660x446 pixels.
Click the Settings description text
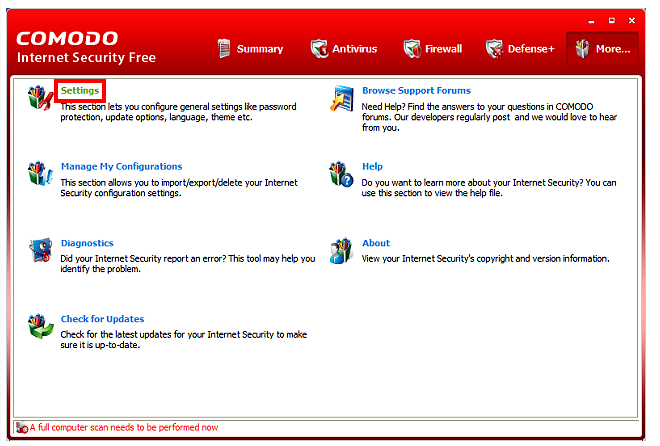(x=178, y=112)
